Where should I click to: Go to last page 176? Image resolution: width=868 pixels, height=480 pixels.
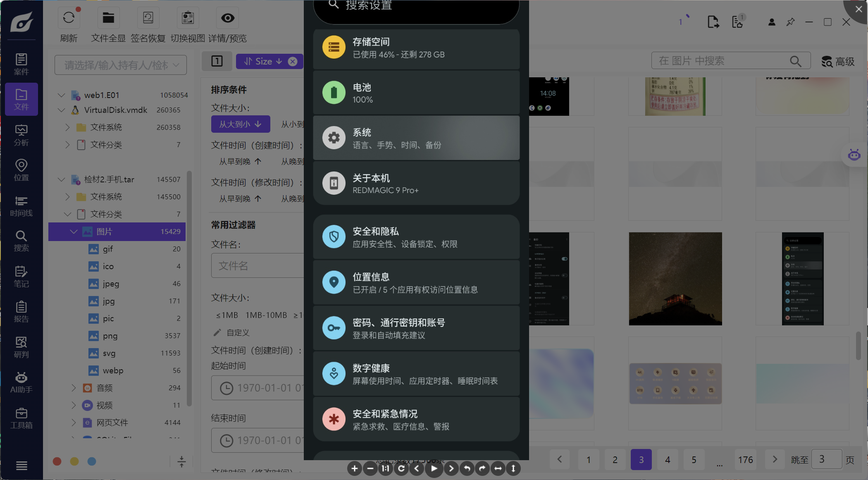[x=746, y=459]
